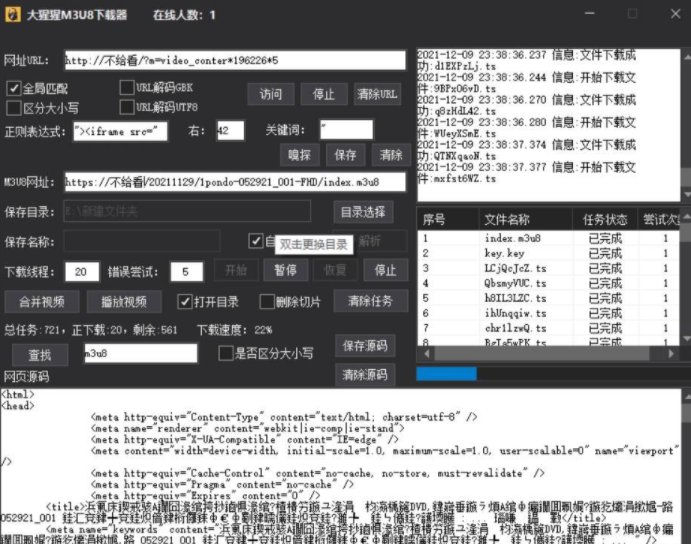Image resolution: width=691 pixels, height=544 pixels.
Task: Click the log panel scroll-up arrow
Action: 684,54
